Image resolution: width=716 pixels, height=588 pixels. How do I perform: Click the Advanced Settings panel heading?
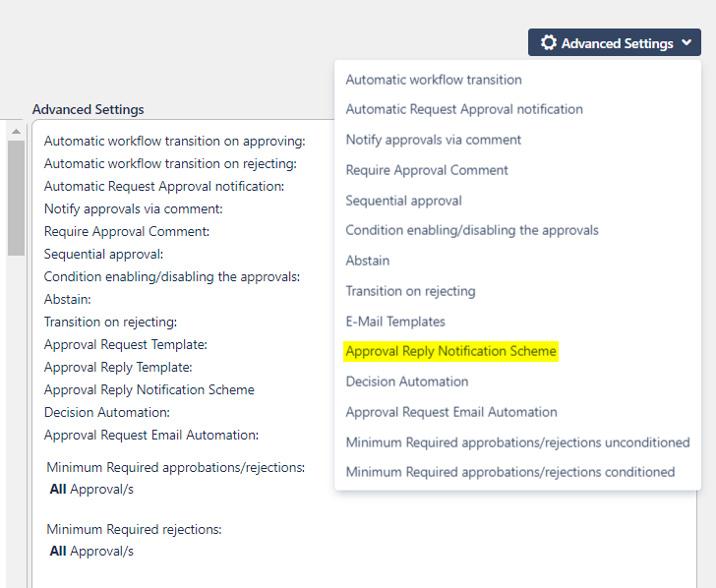(x=89, y=109)
